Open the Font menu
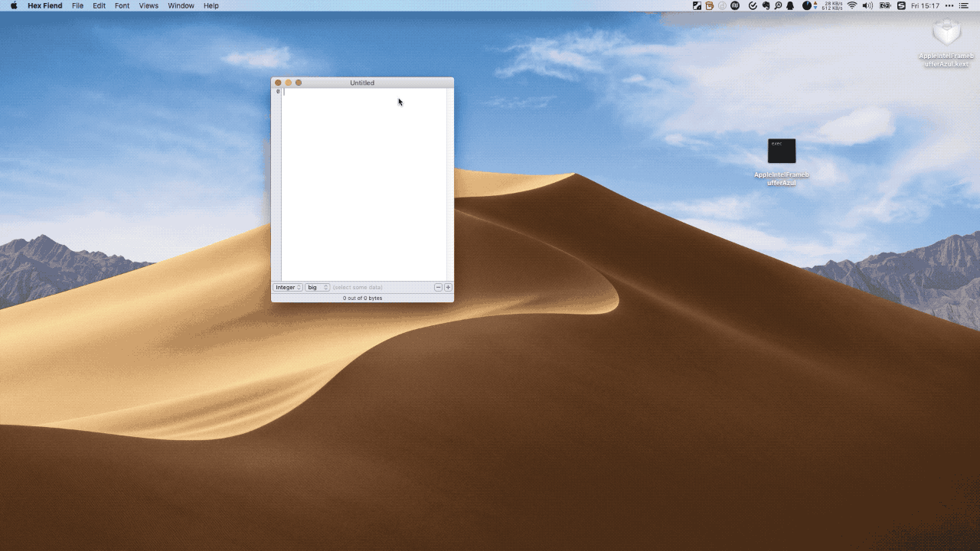980x551 pixels. click(x=122, y=5)
